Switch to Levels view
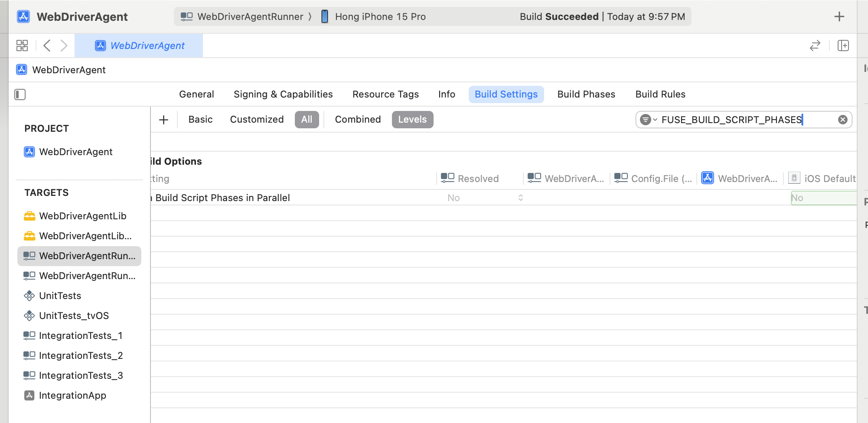 click(x=412, y=120)
